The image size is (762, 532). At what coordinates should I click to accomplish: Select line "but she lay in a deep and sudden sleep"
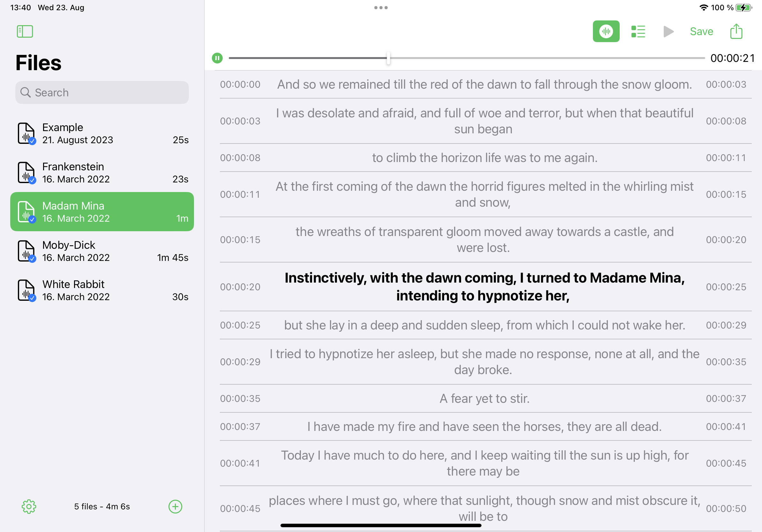pos(485,325)
